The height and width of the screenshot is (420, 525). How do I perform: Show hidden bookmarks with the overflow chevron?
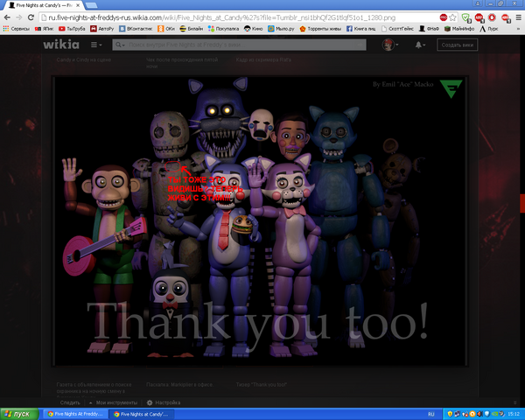[518, 29]
